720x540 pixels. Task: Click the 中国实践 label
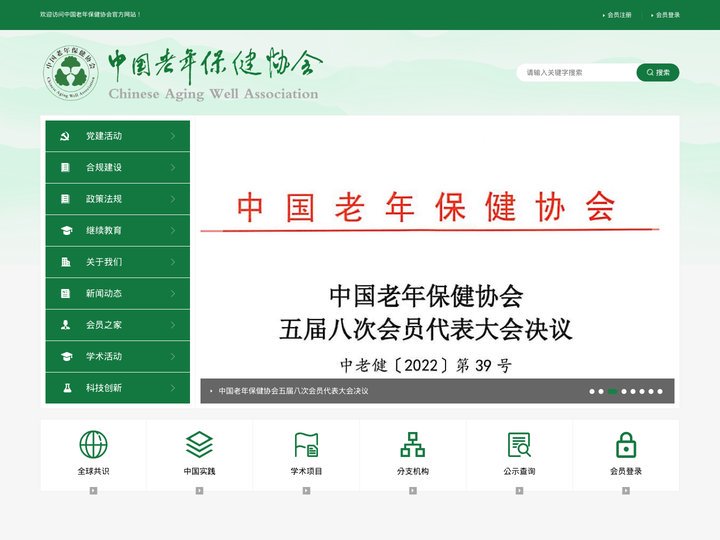(x=199, y=471)
